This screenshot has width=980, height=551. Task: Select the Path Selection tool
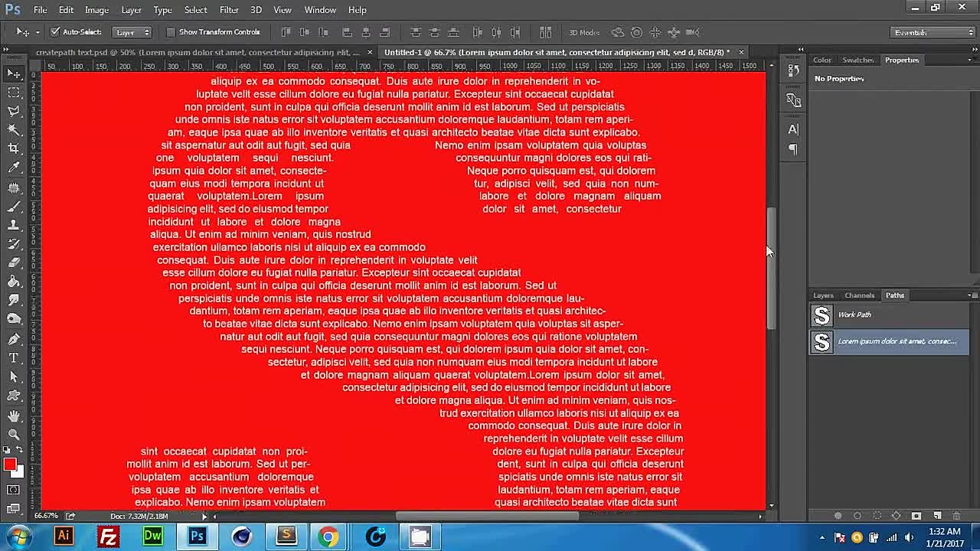[x=14, y=377]
